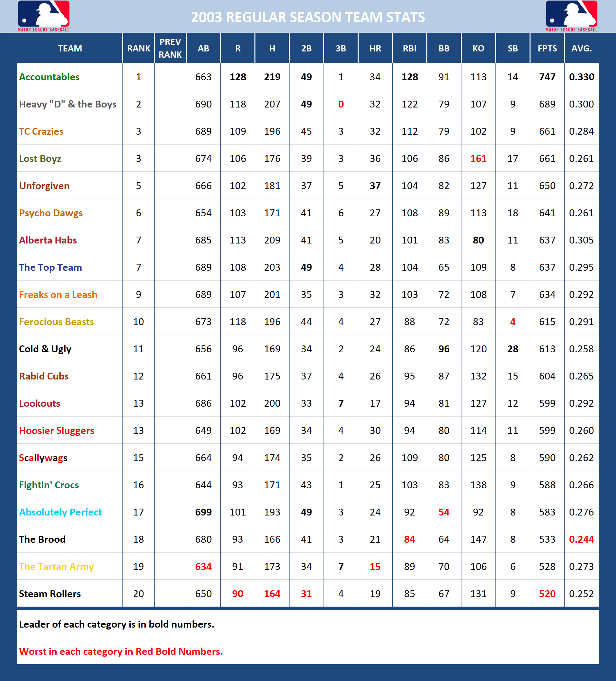Select the FPTS column header
The image size is (616, 681).
547,48
